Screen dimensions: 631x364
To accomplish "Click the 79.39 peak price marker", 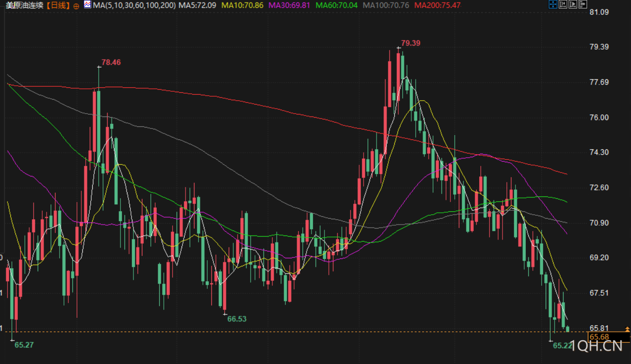I will tap(410, 43).
